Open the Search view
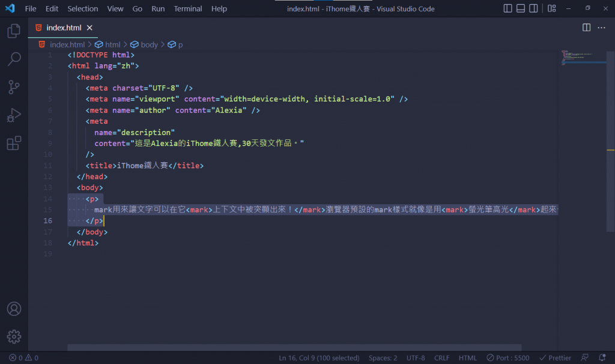Viewport: 615px width, 364px height. [14, 59]
